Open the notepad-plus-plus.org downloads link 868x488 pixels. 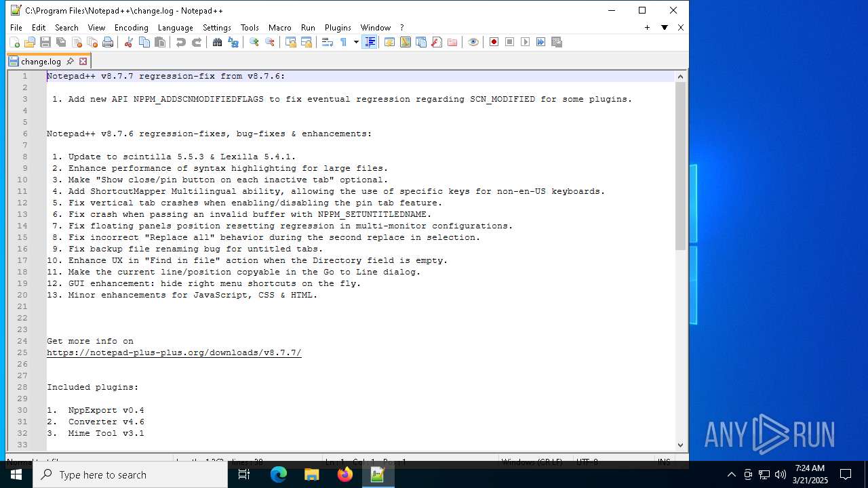tap(174, 352)
